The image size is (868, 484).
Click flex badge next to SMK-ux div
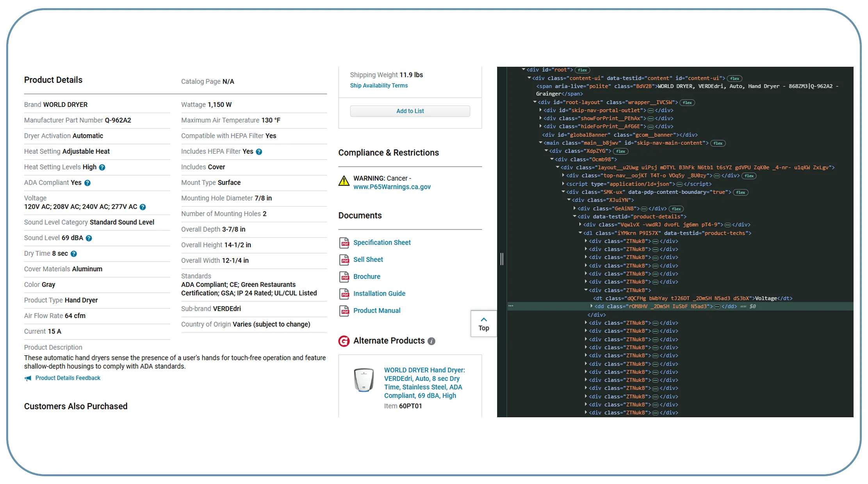[740, 192]
